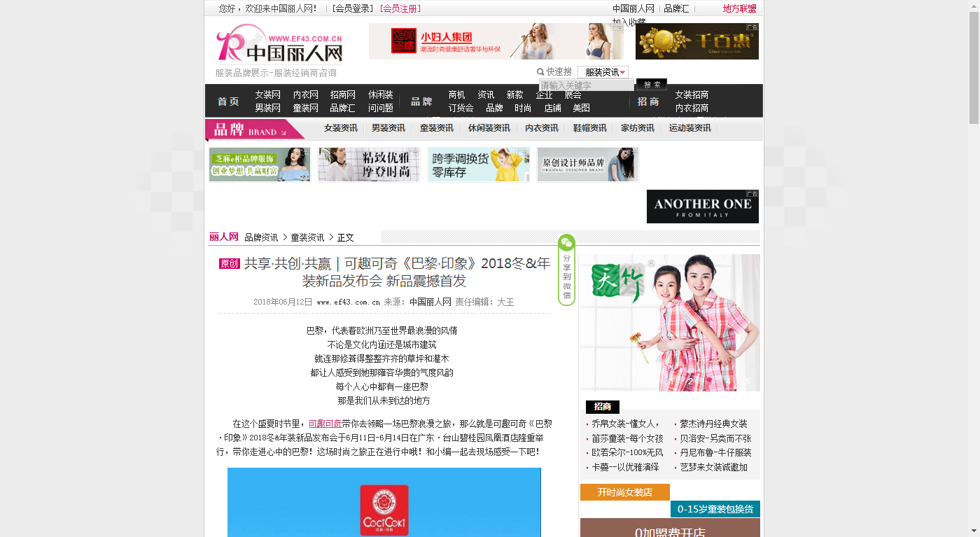Open 女装招商 in the navigation bar
The height and width of the screenshot is (537, 980).
point(692,95)
